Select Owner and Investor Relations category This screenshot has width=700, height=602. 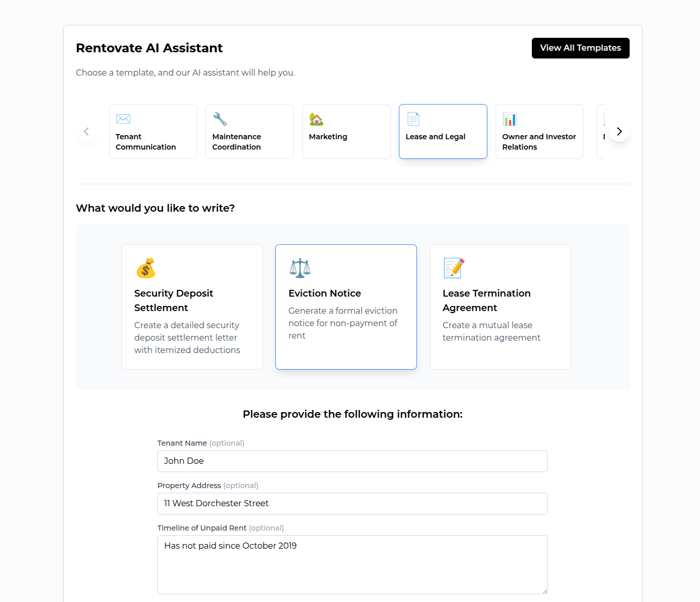tap(540, 131)
